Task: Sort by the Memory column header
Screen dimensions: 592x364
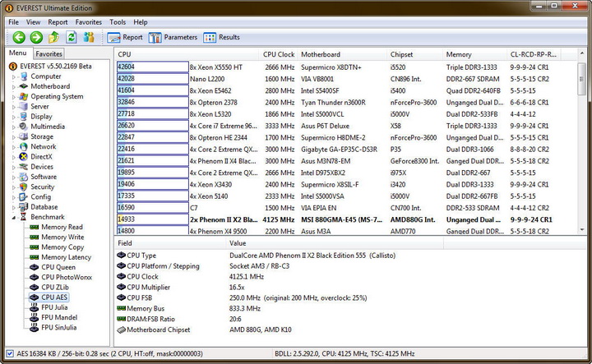Action: point(474,54)
